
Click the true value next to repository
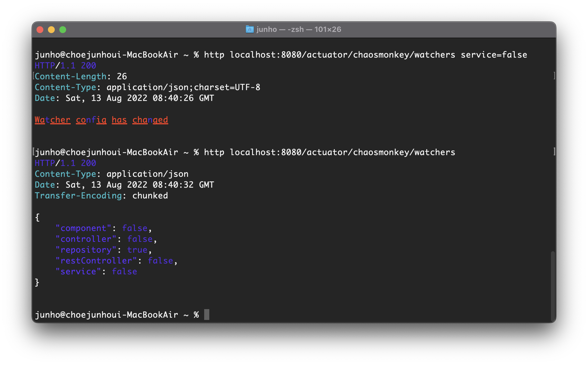(137, 250)
